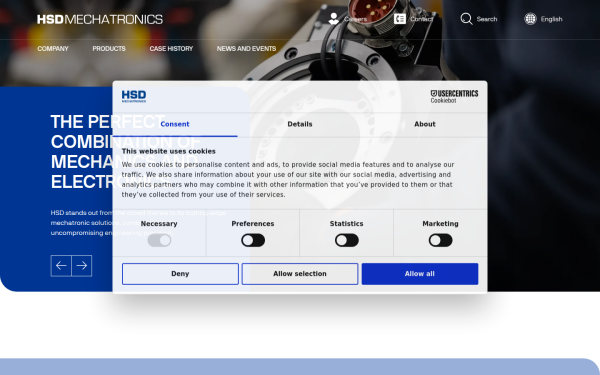Open search via magnifier icon
The image size is (600, 375).
click(466, 19)
